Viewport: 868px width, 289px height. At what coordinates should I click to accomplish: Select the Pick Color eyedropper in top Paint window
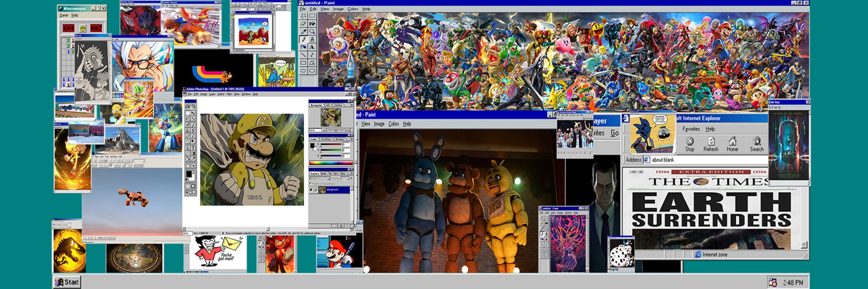[304, 31]
